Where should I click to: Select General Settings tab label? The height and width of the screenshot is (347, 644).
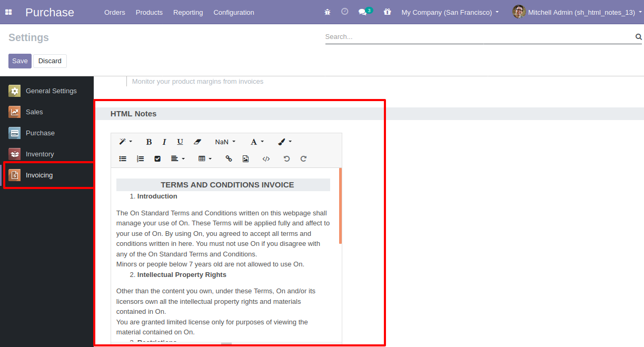coord(51,91)
